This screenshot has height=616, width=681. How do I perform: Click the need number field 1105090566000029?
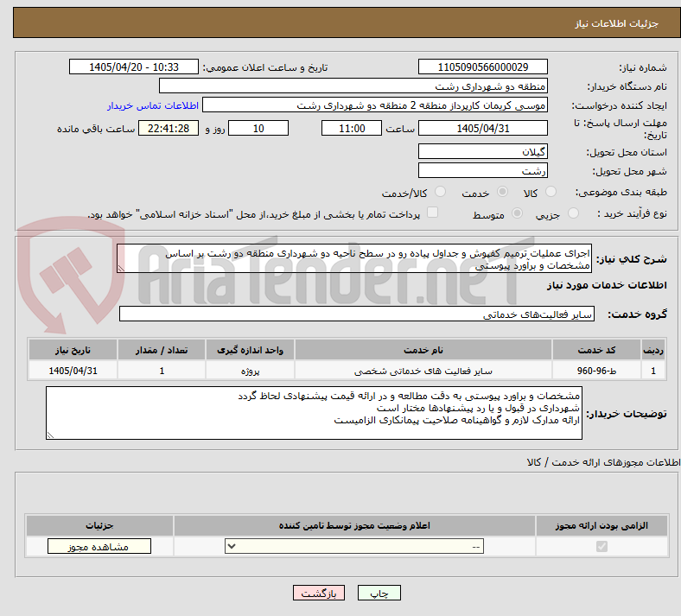(x=483, y=67)
